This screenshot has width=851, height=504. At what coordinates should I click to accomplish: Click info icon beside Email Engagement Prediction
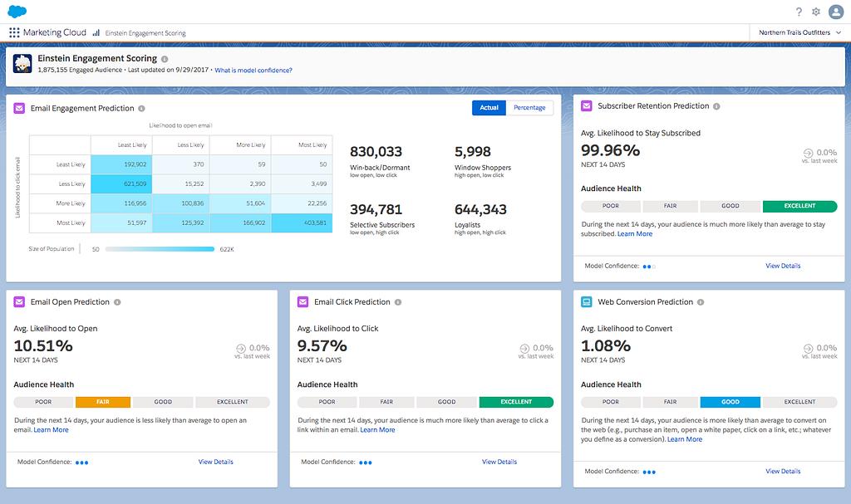click(141, 109)
